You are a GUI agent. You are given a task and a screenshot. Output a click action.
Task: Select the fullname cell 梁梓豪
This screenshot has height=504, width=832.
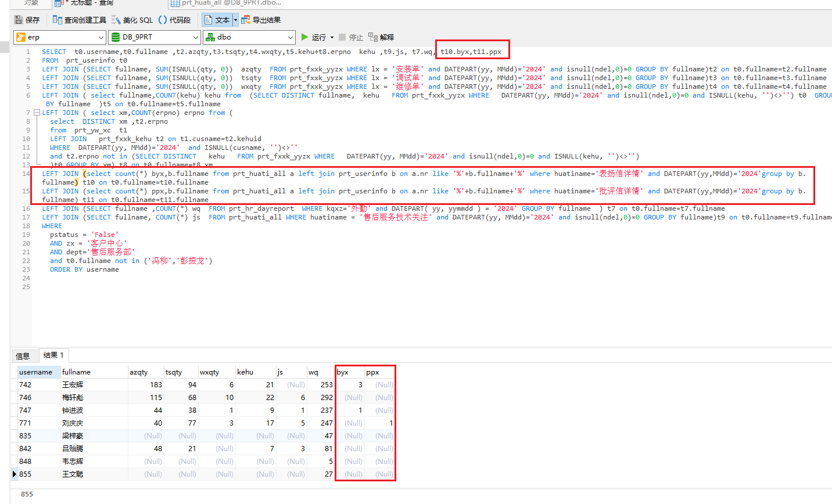tap(94, 436)
